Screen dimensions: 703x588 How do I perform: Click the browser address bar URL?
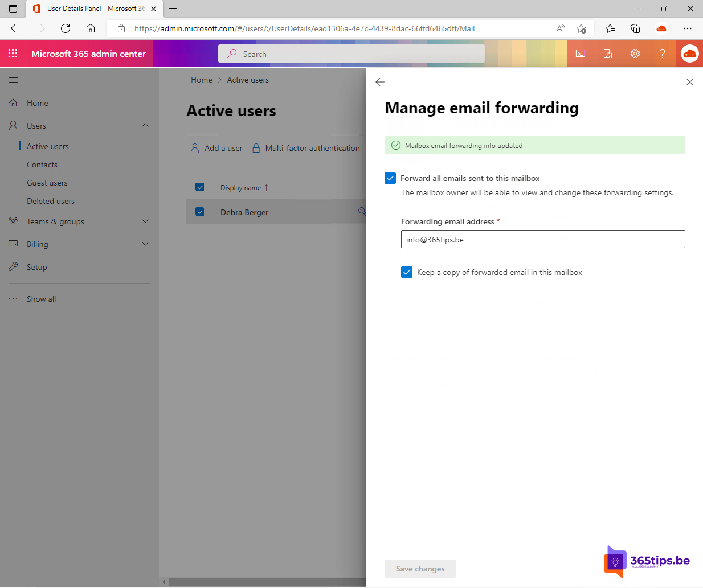305,28
